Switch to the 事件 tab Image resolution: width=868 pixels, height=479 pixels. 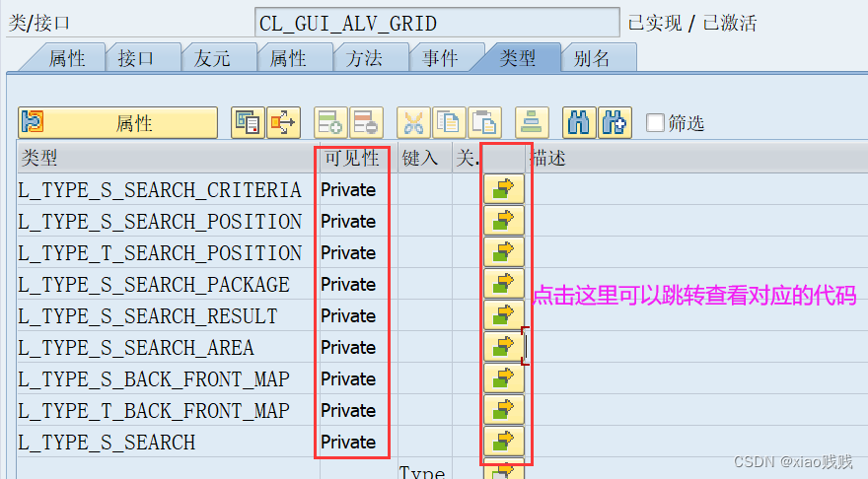pyautogui.click(x=440, y=57)
